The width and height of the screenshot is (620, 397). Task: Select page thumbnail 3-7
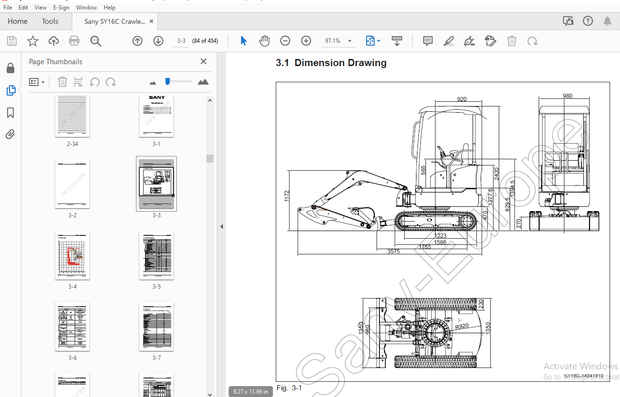tap(157, 326)
